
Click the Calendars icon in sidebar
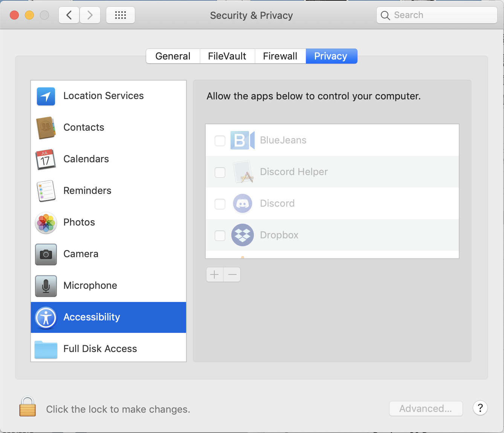click(46, 159)
